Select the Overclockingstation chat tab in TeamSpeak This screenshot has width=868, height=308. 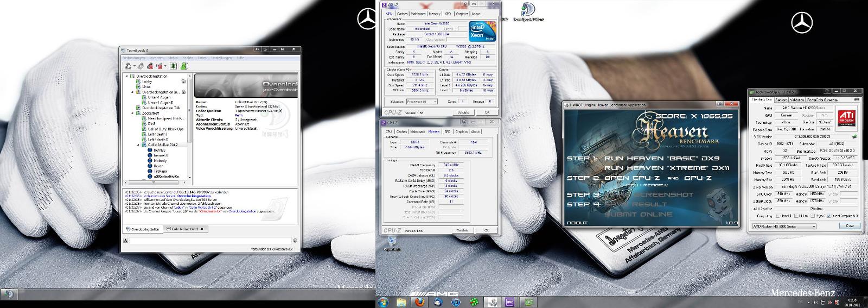click(x=143, y=229)
